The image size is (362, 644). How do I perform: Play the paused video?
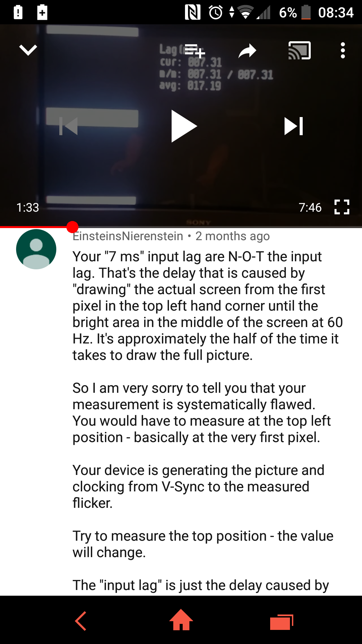coord(184,126)
